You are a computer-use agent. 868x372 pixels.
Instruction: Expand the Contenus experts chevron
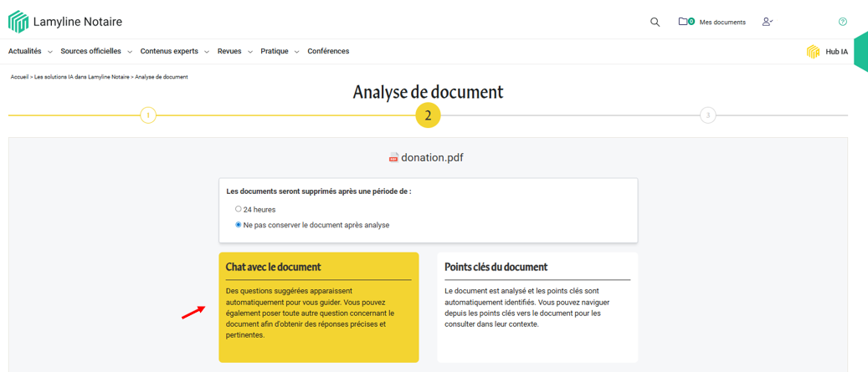pyautogui.click(x=207, y=52)
